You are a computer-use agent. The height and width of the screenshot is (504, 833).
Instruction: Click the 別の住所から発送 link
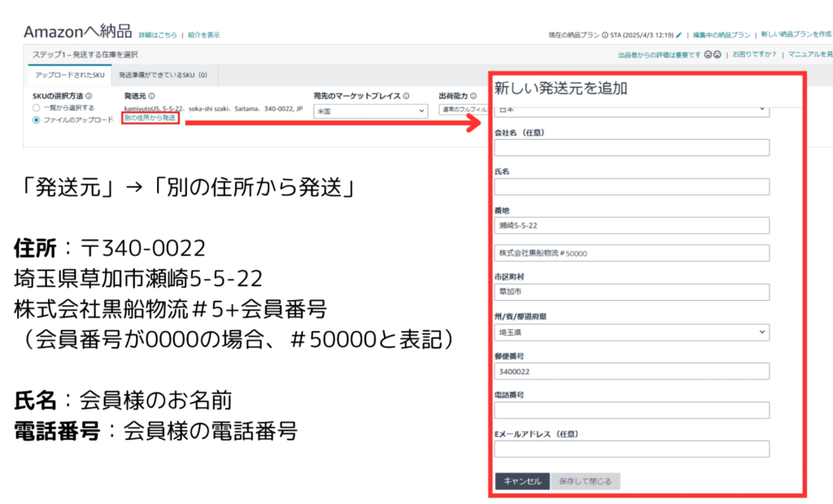[150, 118]
